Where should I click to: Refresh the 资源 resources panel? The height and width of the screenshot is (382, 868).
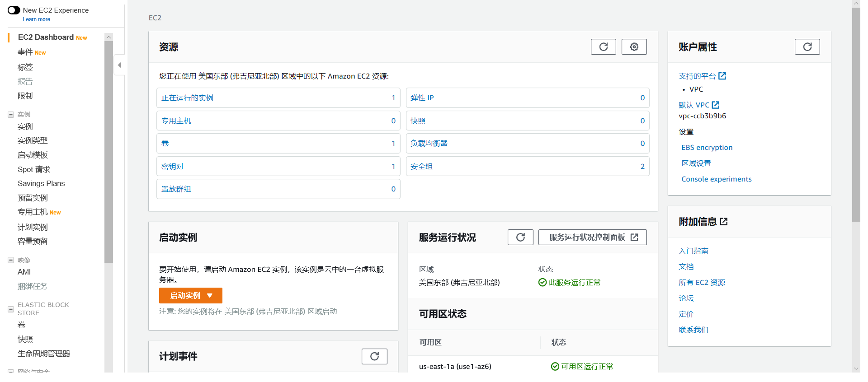[603, 47]
